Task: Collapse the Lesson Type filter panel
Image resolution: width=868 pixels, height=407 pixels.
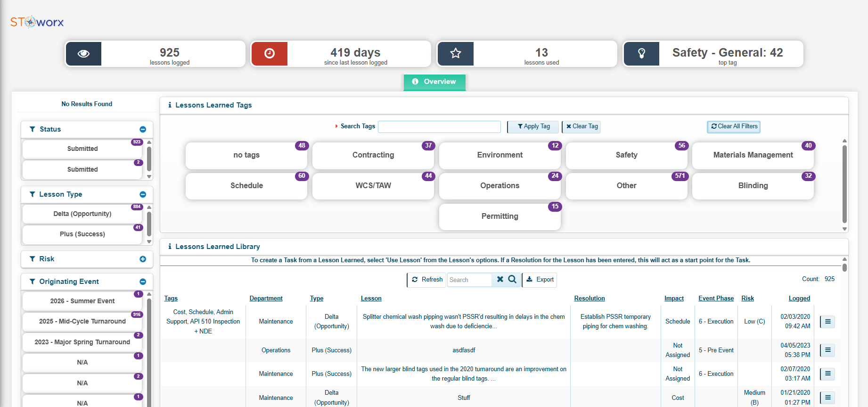Action: [143, 194]
